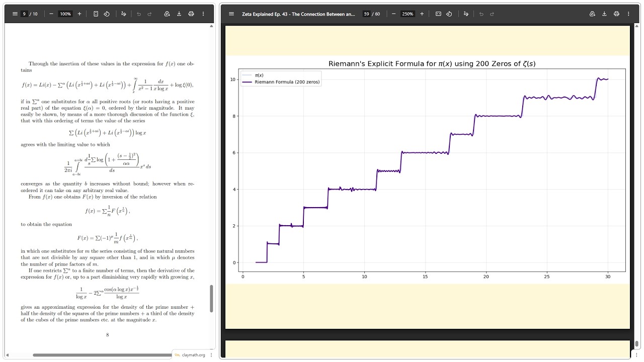
Task: Download the Zeta Explained PDF
Action: [x=604, y=14]
